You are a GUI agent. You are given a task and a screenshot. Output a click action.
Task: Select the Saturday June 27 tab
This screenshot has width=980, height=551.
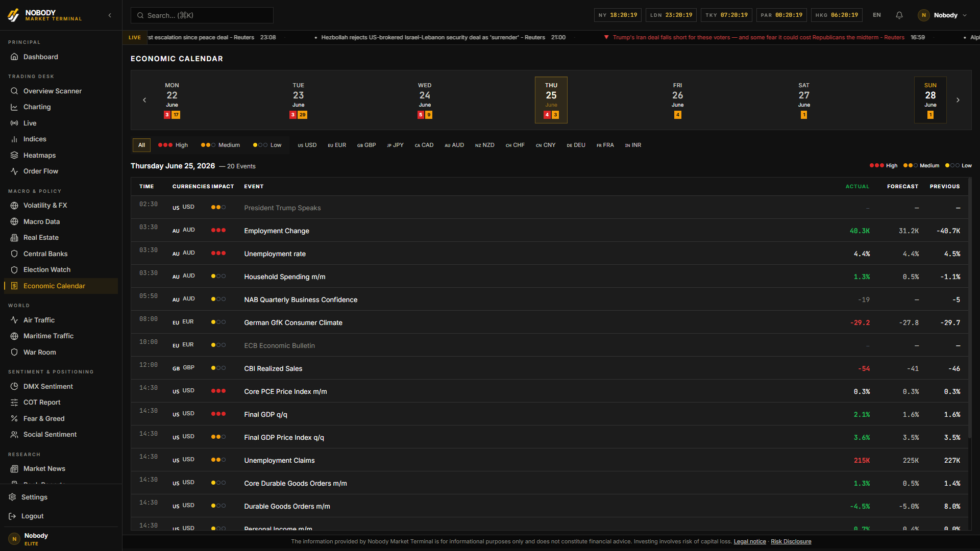coord(804,100)
